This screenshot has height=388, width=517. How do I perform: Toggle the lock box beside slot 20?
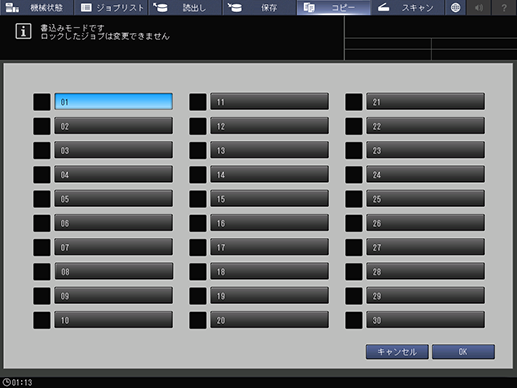click(x=198, y=320)
